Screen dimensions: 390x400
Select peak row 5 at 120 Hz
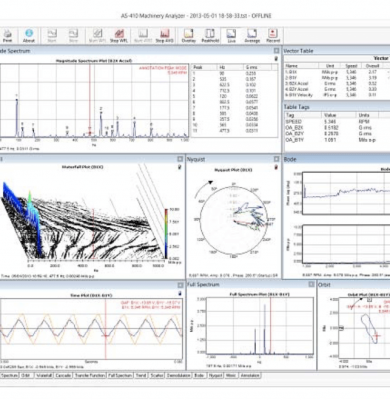point(235,96)
